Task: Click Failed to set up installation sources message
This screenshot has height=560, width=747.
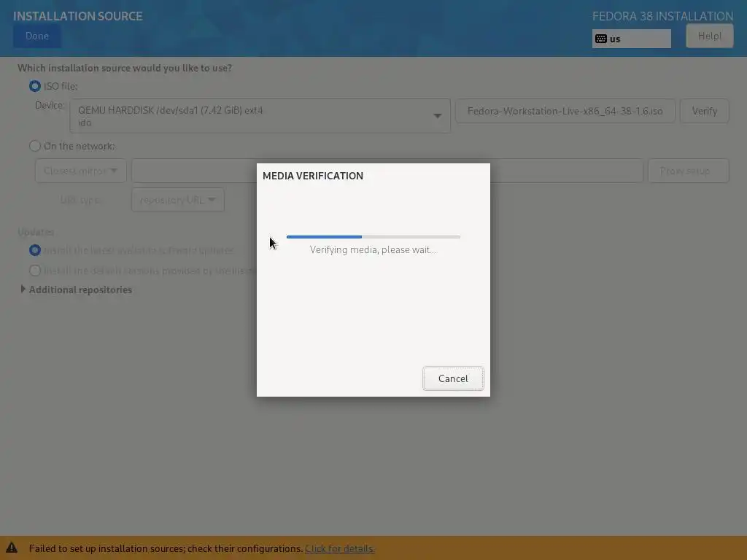Action: [x=166, y=548]
